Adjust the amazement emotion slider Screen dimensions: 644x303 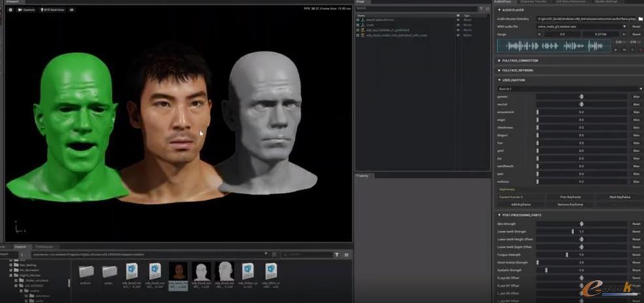(x=581, y=112)
